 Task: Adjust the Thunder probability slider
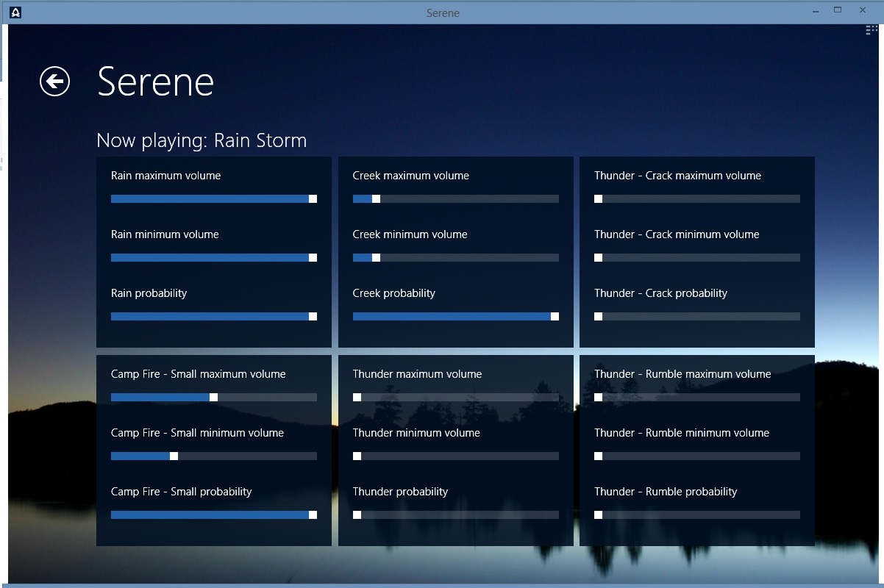[357, 514]
